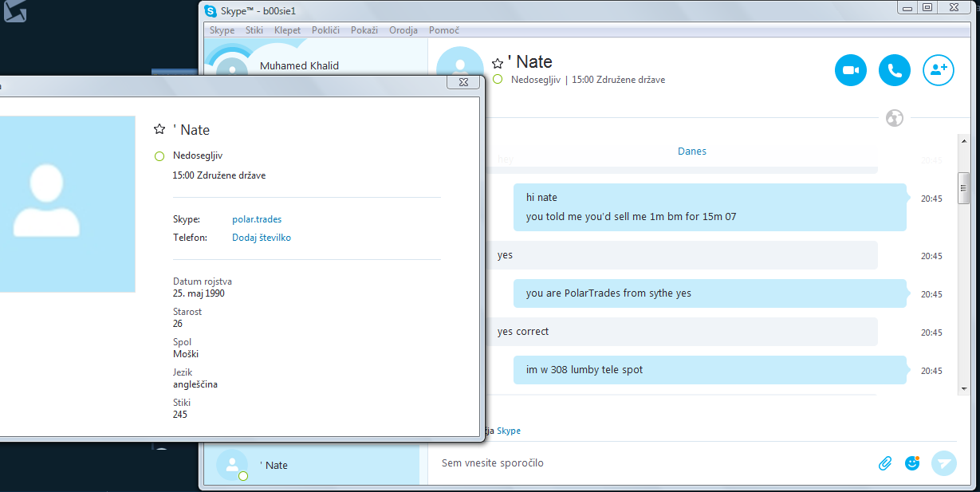This screenshot has width=980, height=492.
Task: Click the language value angleščina
Action: coord(195,384)
